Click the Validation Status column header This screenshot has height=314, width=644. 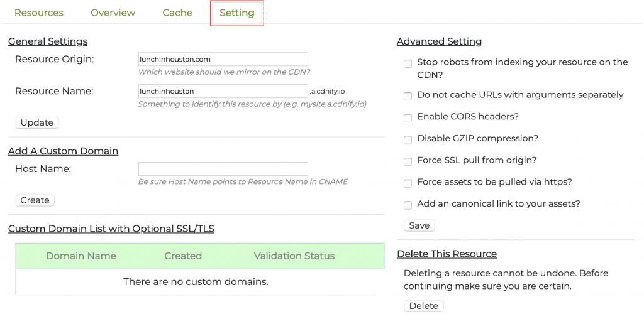point(294,256)
